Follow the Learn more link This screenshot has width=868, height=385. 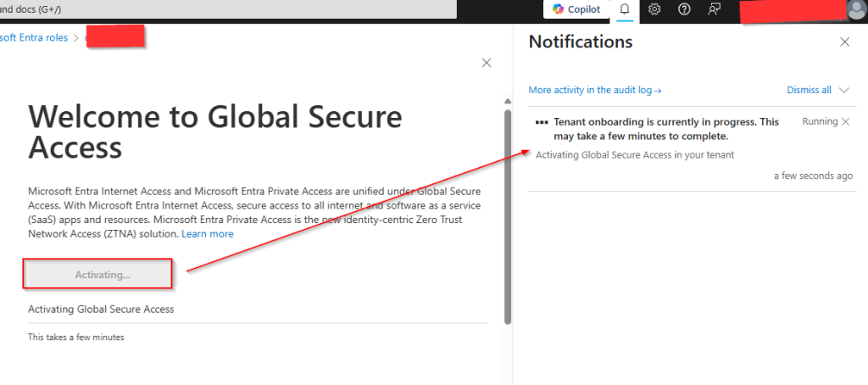(x=207, y=234)
